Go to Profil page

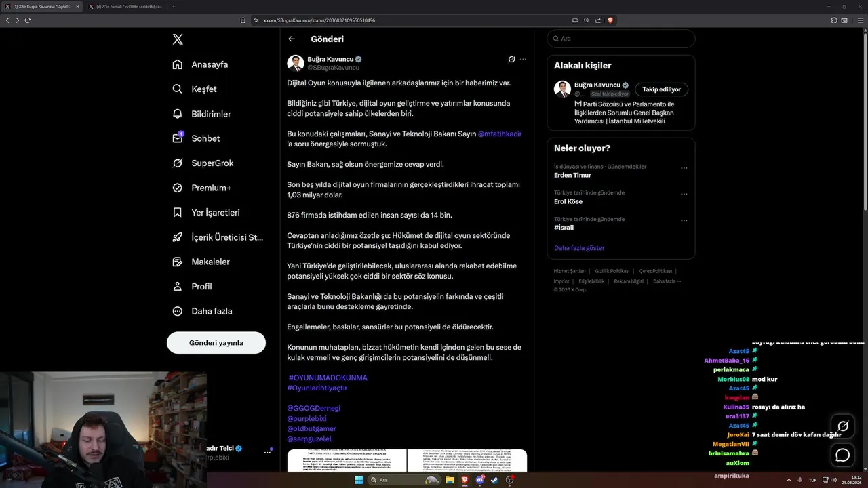pyautogui.click(x=192, y=287)
